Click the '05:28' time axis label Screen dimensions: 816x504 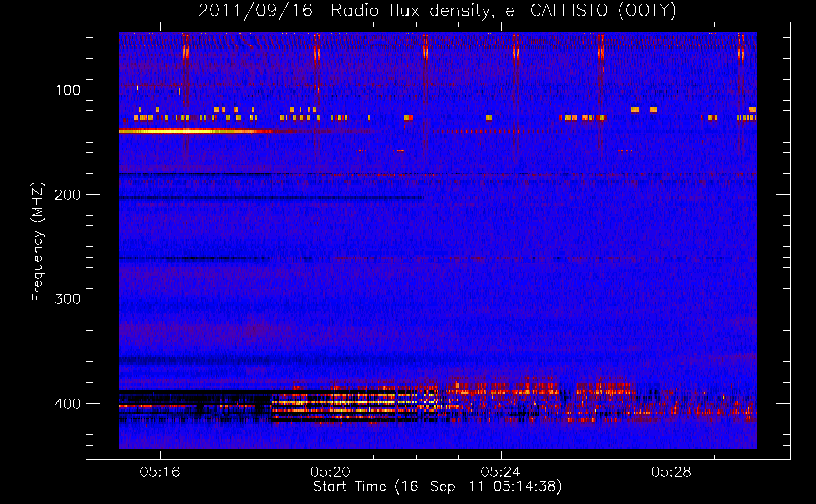(x=671, y=472)
